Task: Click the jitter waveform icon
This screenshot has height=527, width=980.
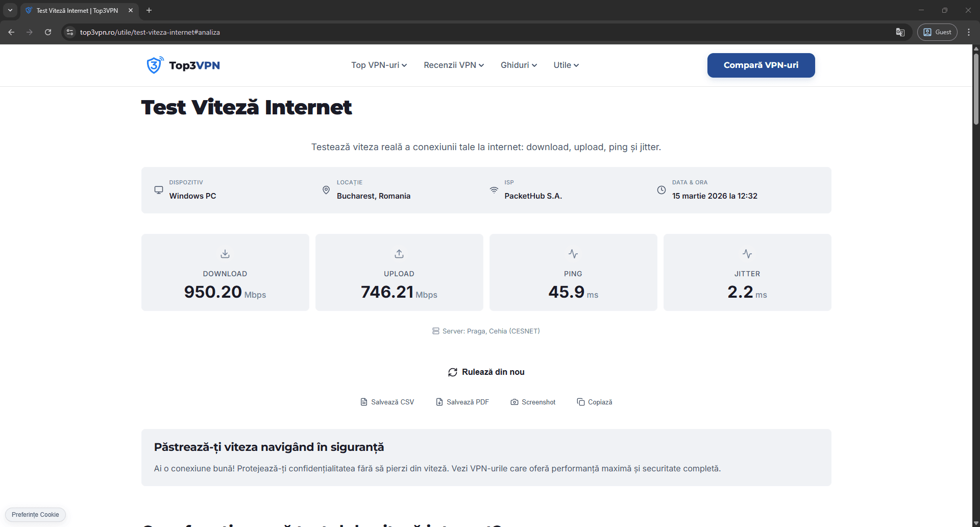Action: click(747, 253)
